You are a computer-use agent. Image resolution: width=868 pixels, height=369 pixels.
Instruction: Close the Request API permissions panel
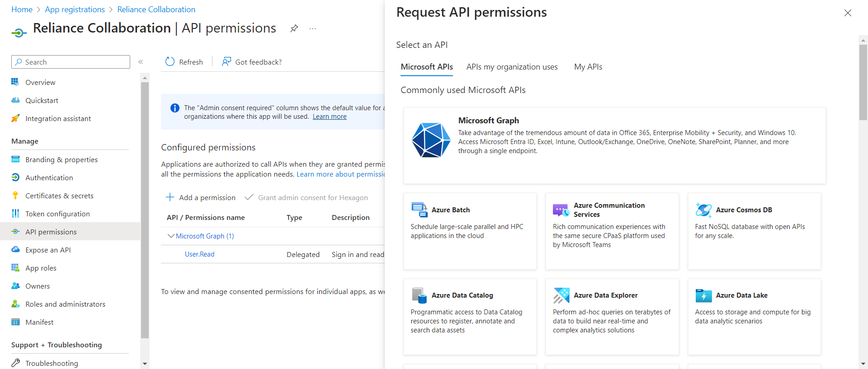(x=848, y=13)
